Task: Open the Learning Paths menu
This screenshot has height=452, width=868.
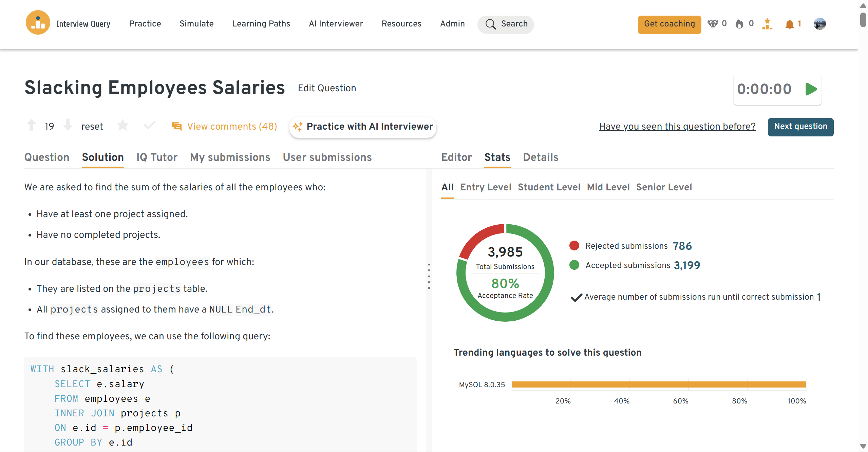Action: [261, 24]
